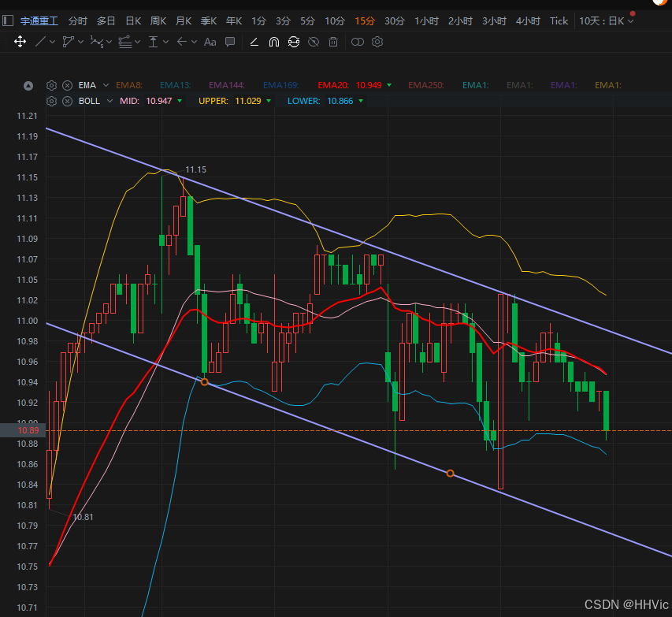Click the red notification dot icon
This screenshot has height=617, width=672.
(x=633, y=13)
